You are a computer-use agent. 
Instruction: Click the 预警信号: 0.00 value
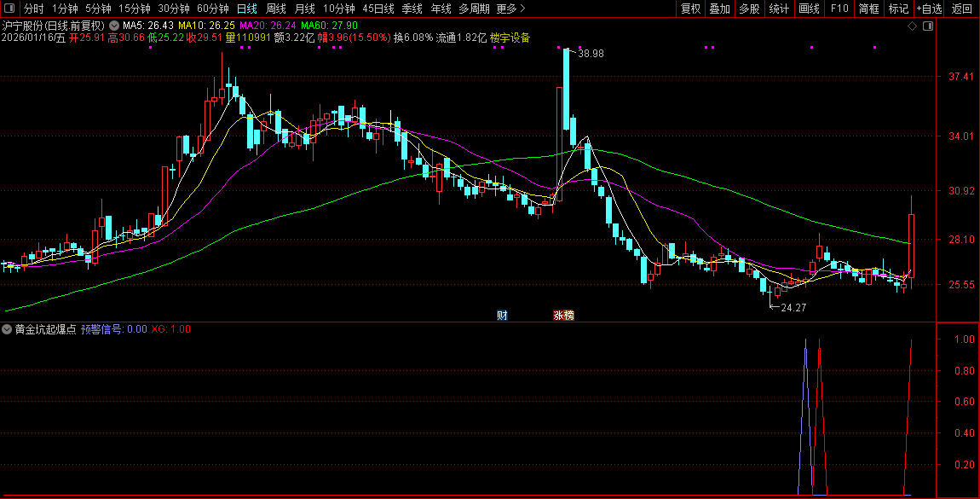point(113,329)
